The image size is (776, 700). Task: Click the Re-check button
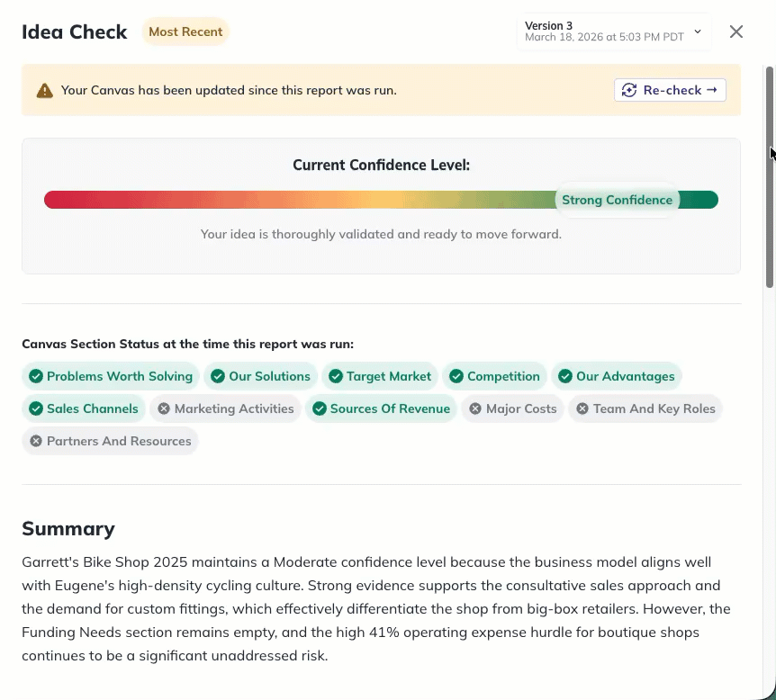pyautogui.click(x=670, y=90)
